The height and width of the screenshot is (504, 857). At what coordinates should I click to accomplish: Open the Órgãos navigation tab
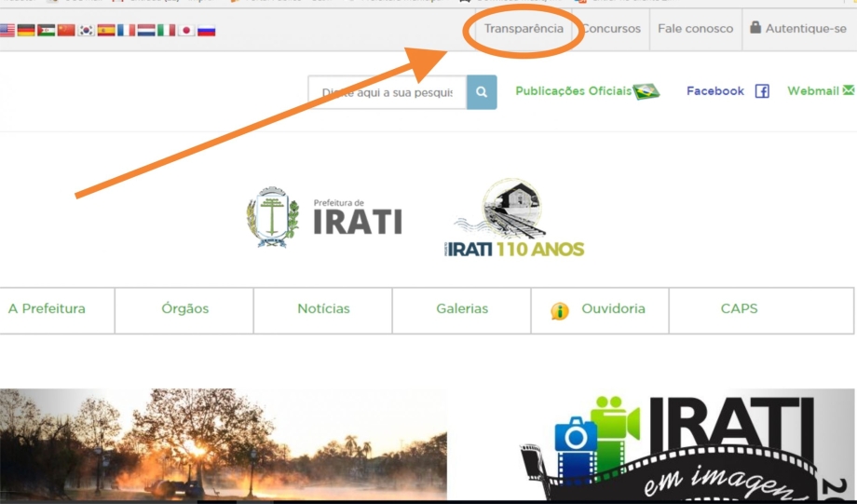click(184, 309)
